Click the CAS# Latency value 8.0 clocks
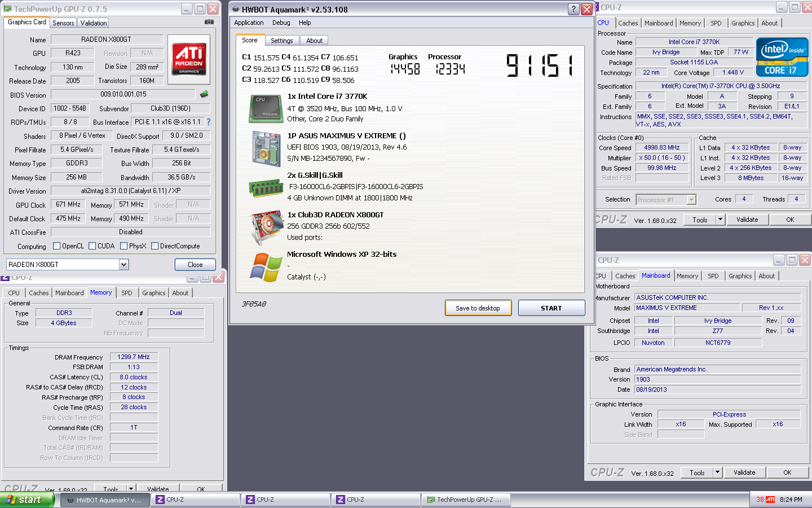The height and width of the screenshot is (508, 812). pyautogui.click(x=134, y=377)
